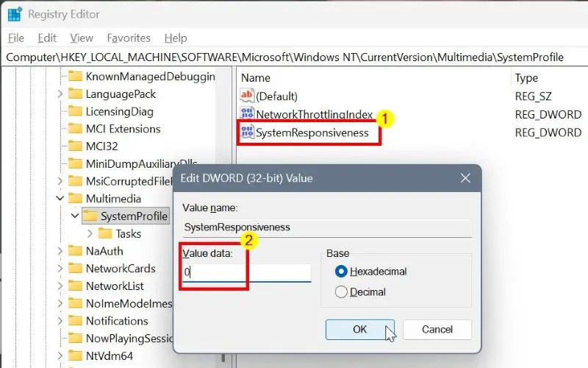Expand the MsiCorruptedFile key
588x368 pixels.
tap(60, 181)
